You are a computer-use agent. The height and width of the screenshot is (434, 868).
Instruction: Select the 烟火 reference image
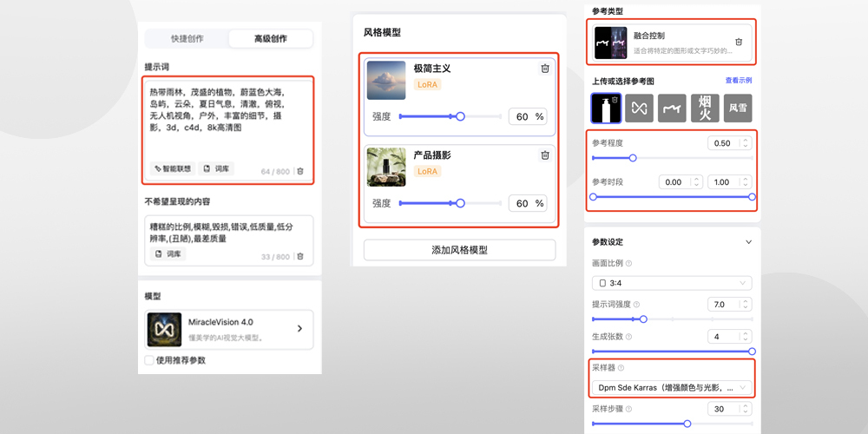point(705,108)
